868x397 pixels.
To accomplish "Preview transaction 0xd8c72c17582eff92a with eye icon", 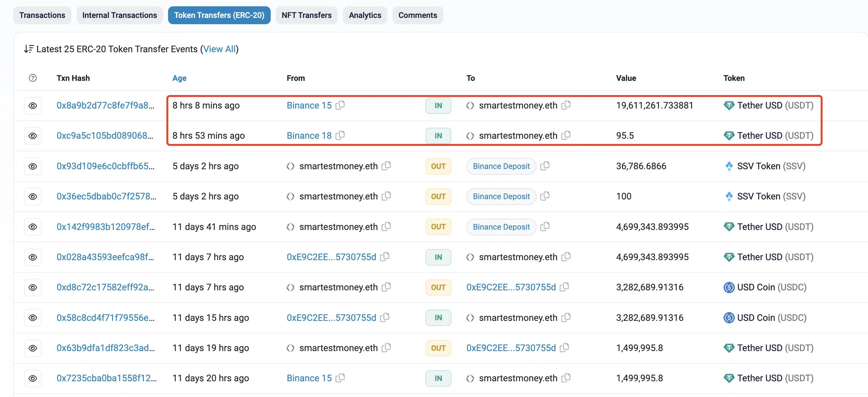I will (x=33, y=288).
